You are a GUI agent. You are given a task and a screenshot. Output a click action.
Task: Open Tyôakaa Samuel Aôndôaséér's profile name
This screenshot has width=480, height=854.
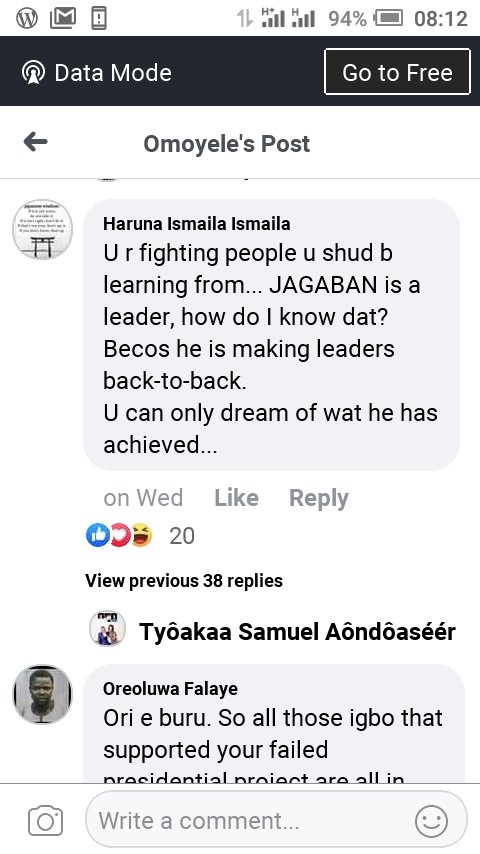coord(297,632)
